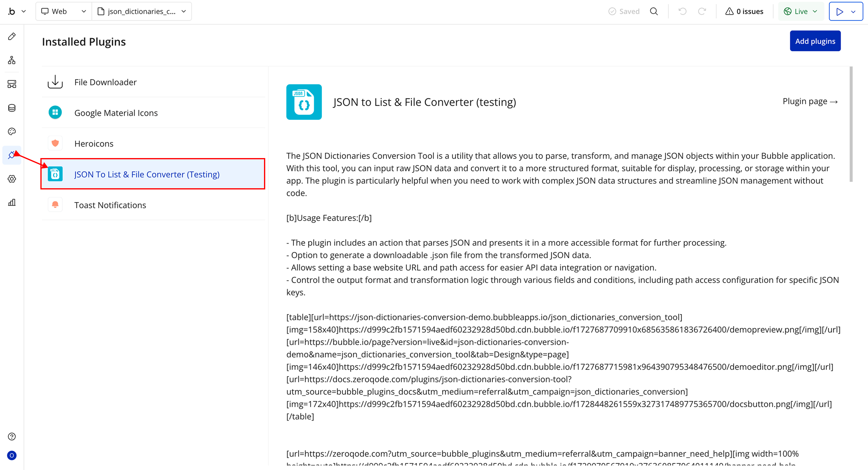
Task: Expand the Web platform dropdown
Action: point(63,11)
